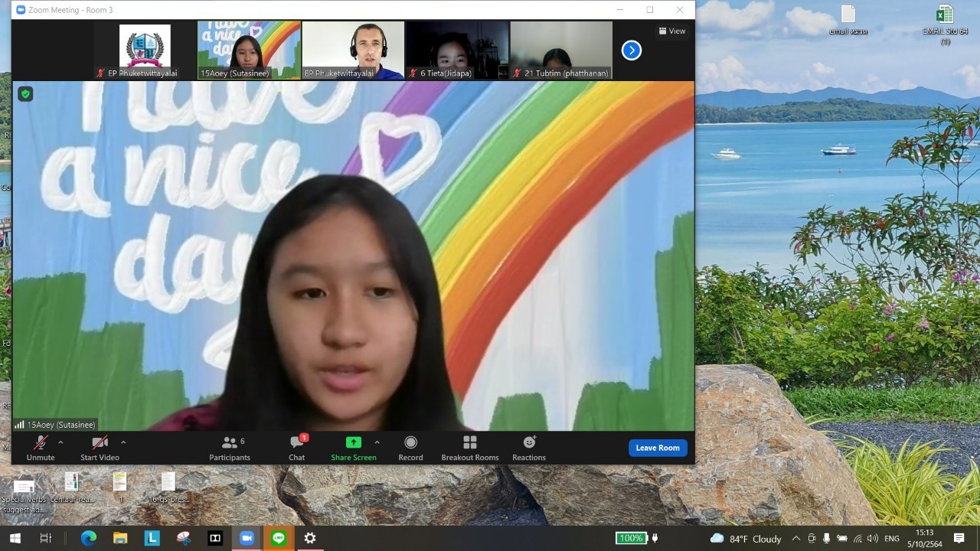Select the 15Aoey (Sutasinee) video thumbnail

click(250, 50)
